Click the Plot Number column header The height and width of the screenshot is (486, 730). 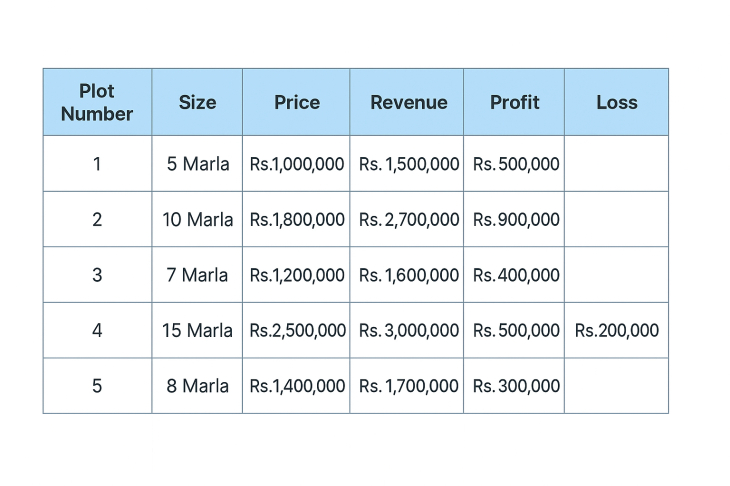[x=97, y=102]
